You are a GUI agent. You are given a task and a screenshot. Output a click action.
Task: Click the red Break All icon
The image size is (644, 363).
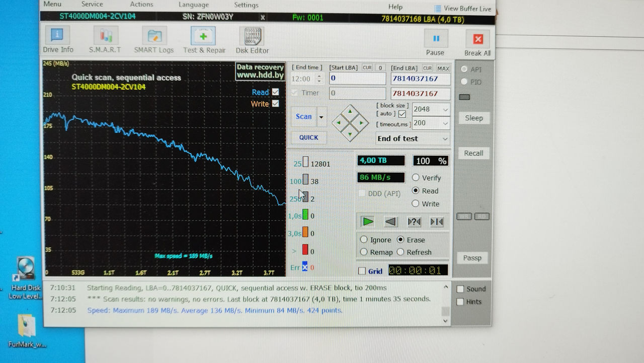coord(477,40)
